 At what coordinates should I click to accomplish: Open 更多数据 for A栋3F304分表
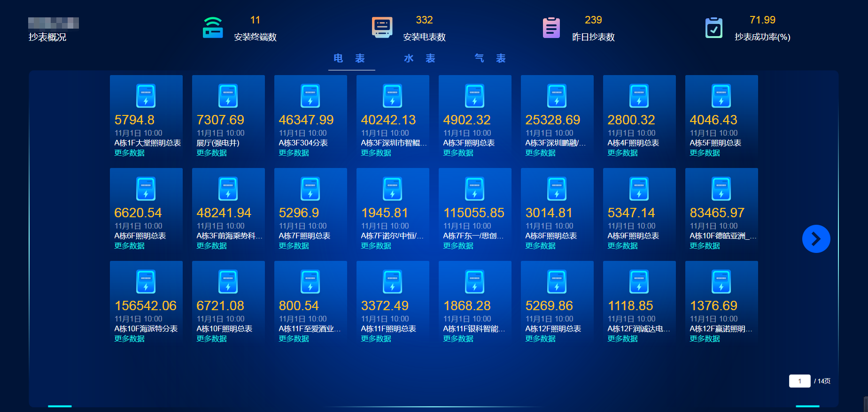coord(294,153)
